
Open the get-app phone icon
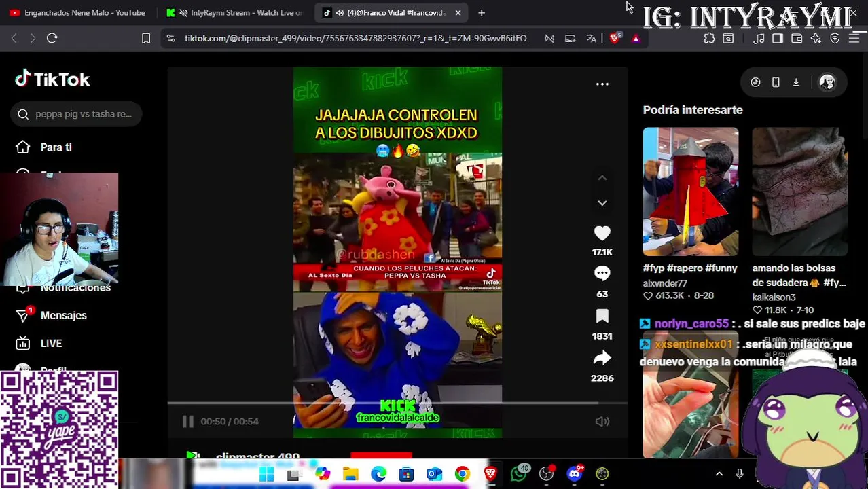(776, 82)
